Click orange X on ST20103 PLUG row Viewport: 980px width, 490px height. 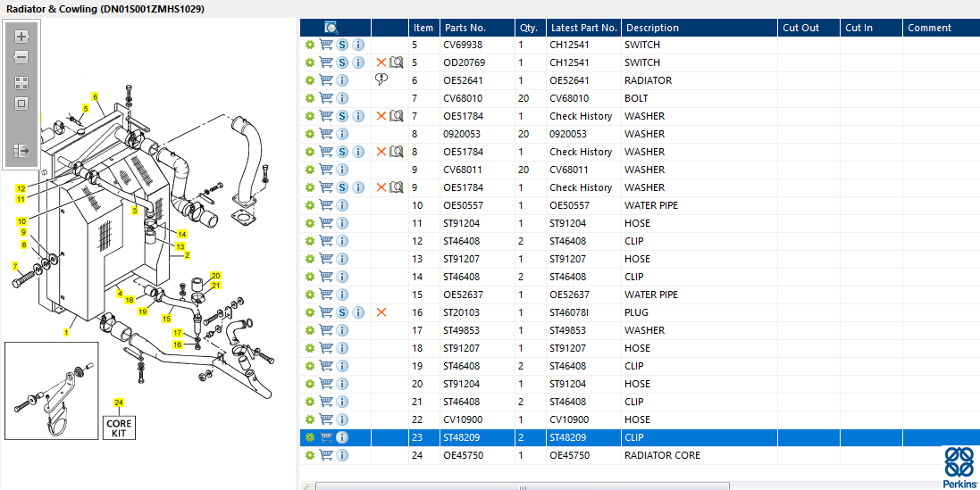point(381,312)
